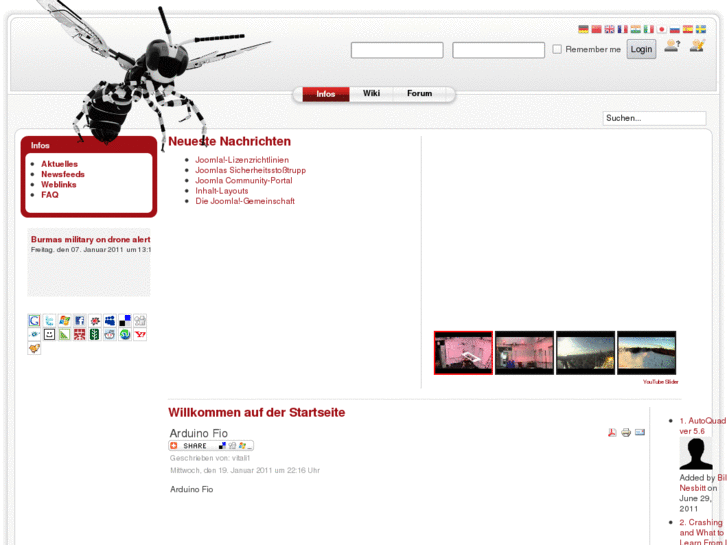Click the Login button

[641, 49]
